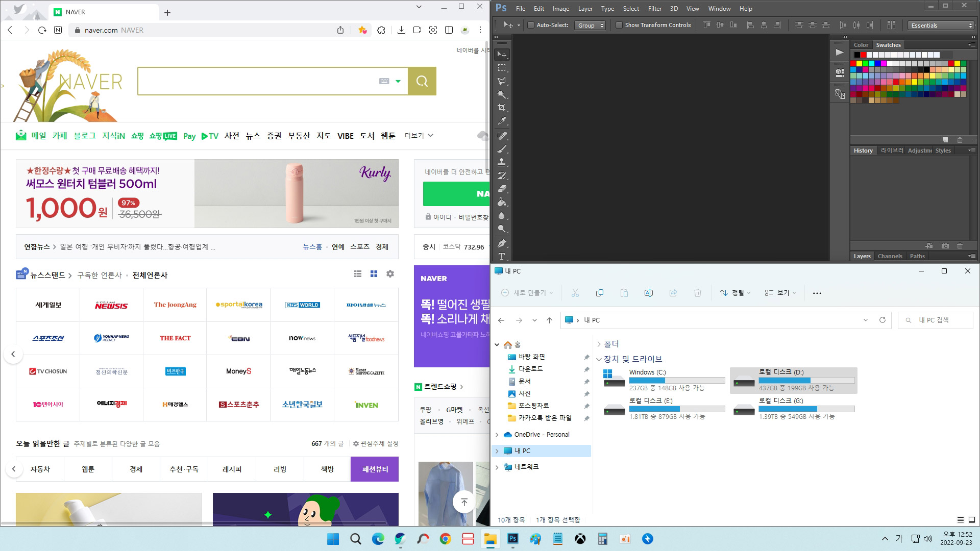Open the 웹툰 link on Naver
The image size is (980, 551).
coord(388,136)
